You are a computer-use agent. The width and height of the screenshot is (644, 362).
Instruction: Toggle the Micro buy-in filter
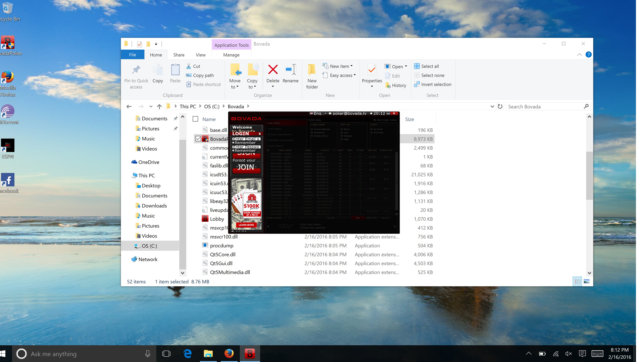[x=342, y=129]
